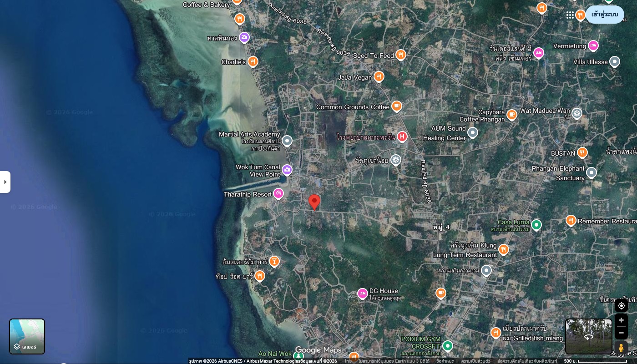Open the ข้อกำหนด terms link
The width and height of the screenshot is (637, 364).
pos(445,361)
